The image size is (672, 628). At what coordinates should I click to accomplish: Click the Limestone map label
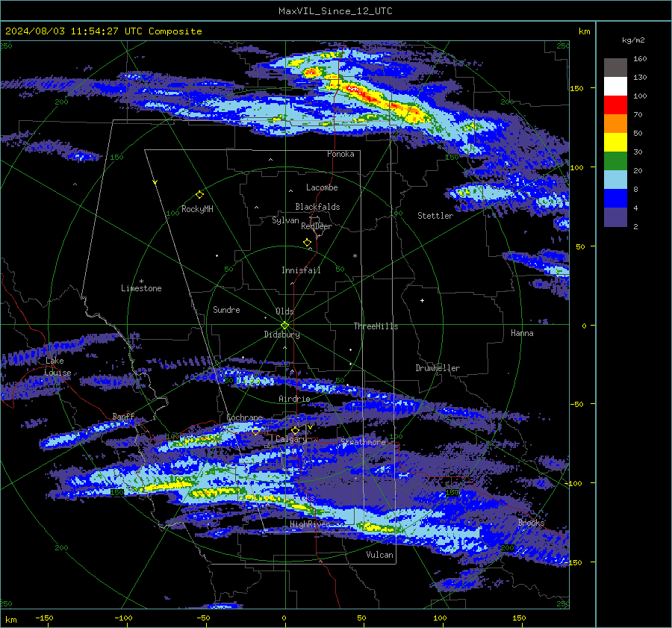point(141,288)
